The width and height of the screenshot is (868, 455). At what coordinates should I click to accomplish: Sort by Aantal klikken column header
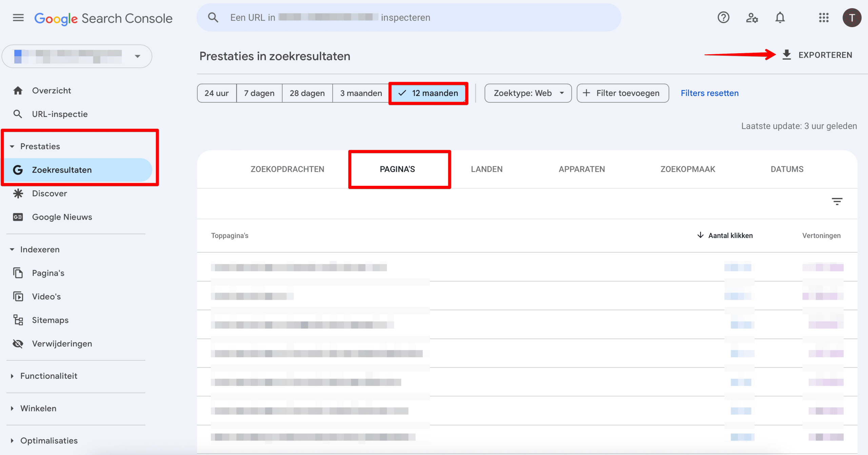pyautogui.click(x=730, y=236)
